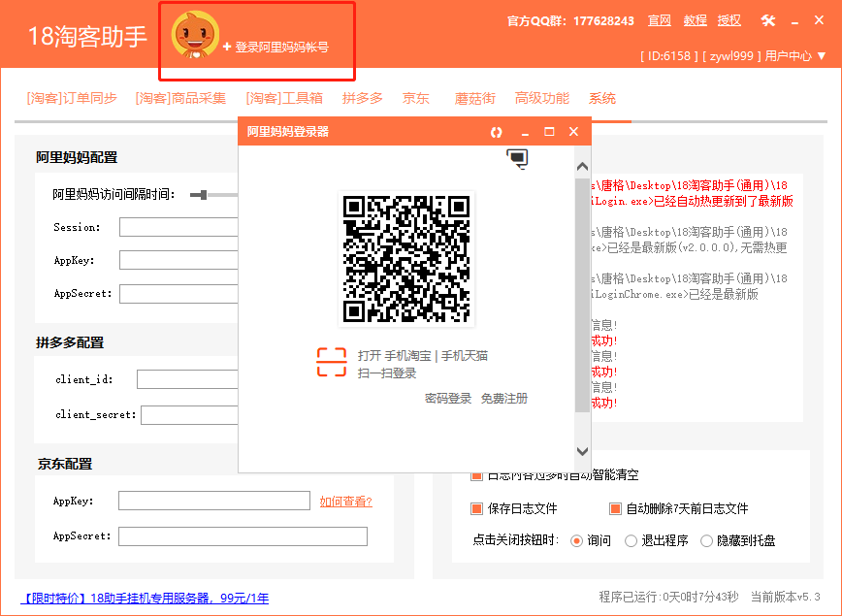The image size is (842, 616).
Task: Click 登录阿里妈妈帐号 to log in
Action: click(x=275, y=48)
